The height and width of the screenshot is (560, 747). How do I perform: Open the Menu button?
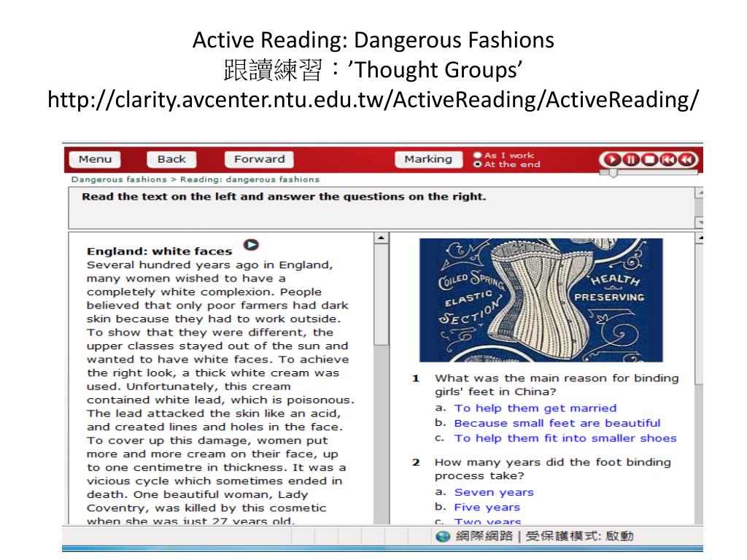[95, 159]
